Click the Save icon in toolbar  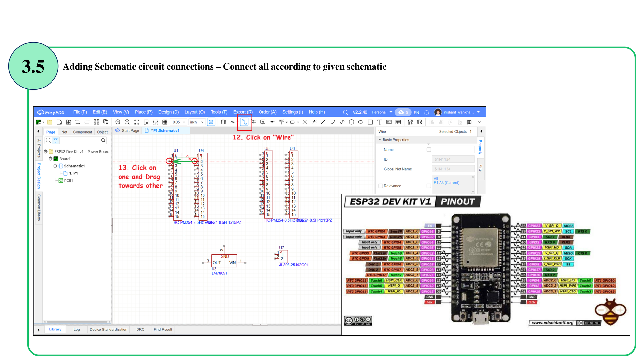coord(59,122)
